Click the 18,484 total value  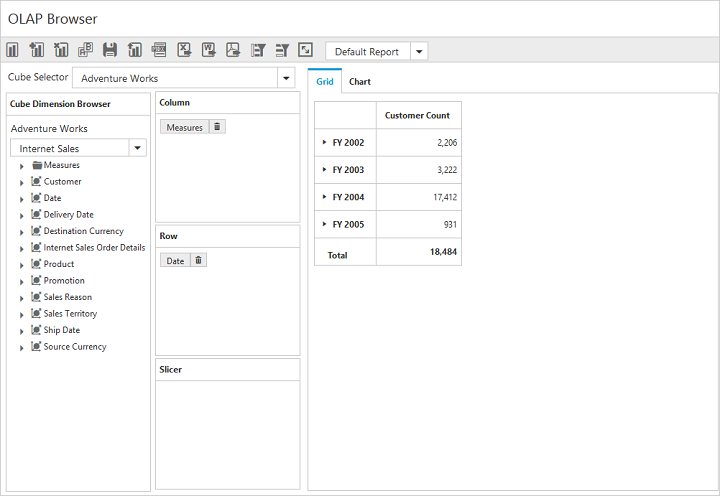(443, 252)
